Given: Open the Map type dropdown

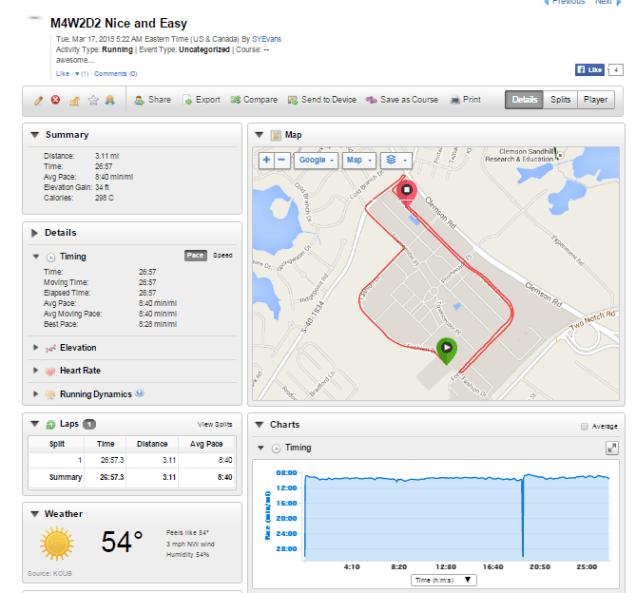Looking at the screenshot, I should [359, 160].
